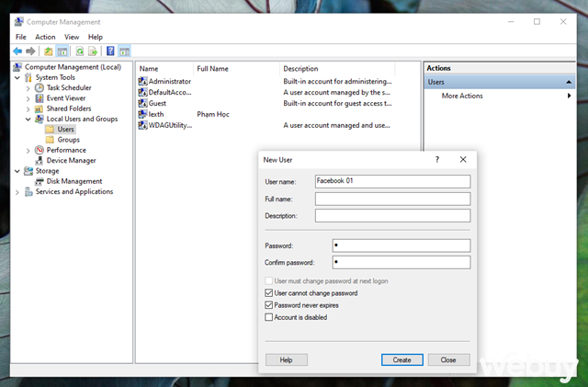Open the Action menu
Image resolution: width=588 pixels, height=387 pixels.
(45, 37)
